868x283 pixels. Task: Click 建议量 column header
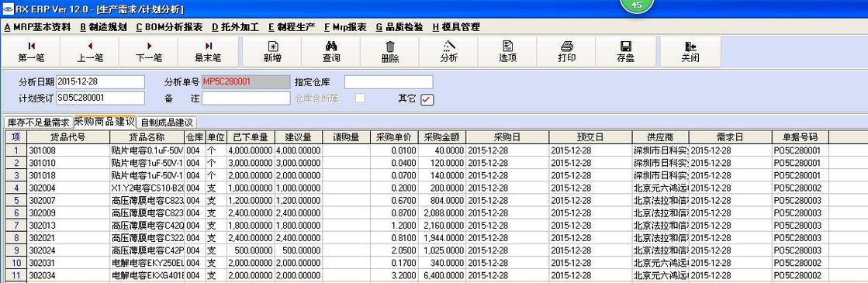(x=298, y=136)
